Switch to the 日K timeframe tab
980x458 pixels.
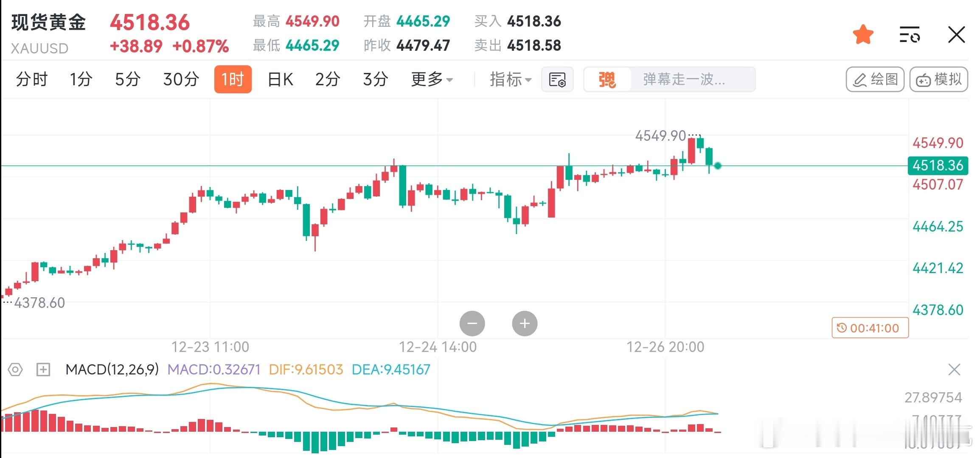click(x=281, y=79)
